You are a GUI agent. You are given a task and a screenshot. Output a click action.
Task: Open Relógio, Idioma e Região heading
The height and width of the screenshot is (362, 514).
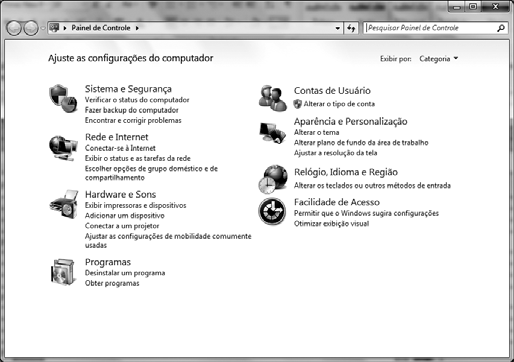pos(346,172)
